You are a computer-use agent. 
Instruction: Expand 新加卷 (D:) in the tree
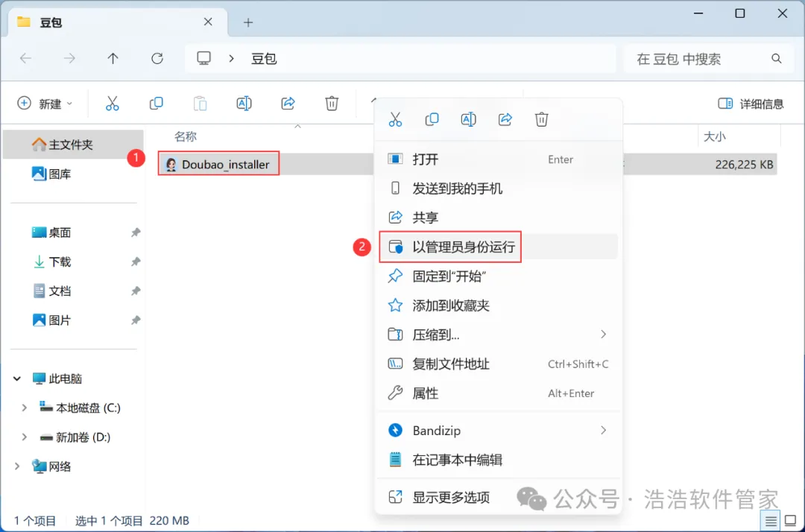[24, 437]
